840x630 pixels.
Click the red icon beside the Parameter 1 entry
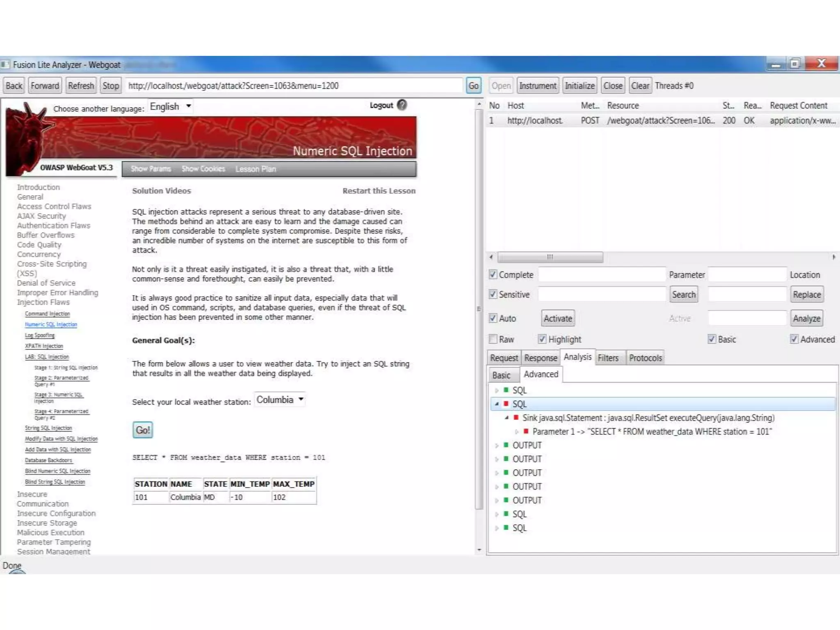pyautogui.click(x=526, y=431)
